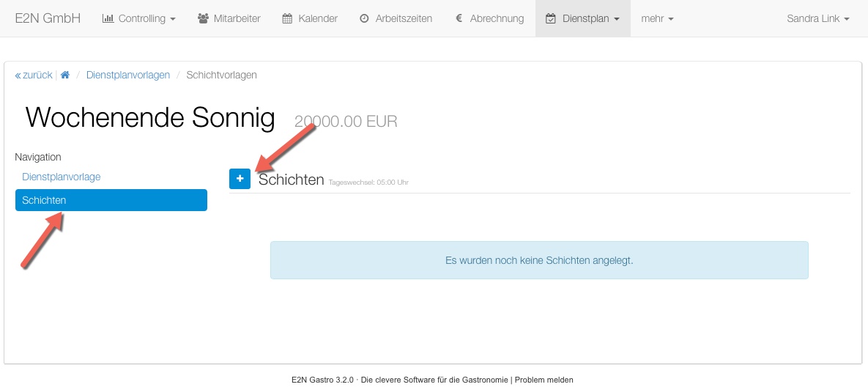This screenshot has height=387, width=868.
Task: Click the Schichten section heading
Action: (292, 180)
